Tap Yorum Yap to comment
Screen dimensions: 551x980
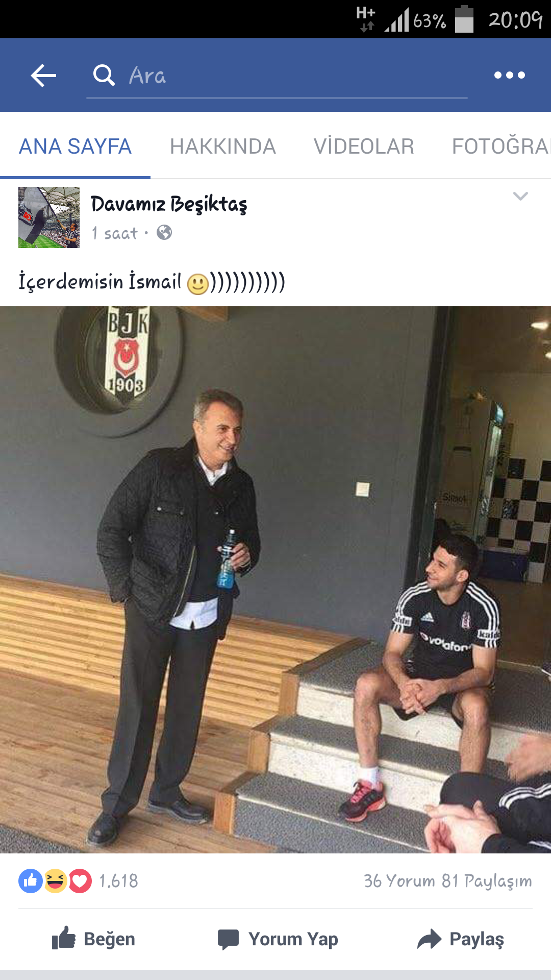pyautogui.click(x=278, y=939)
